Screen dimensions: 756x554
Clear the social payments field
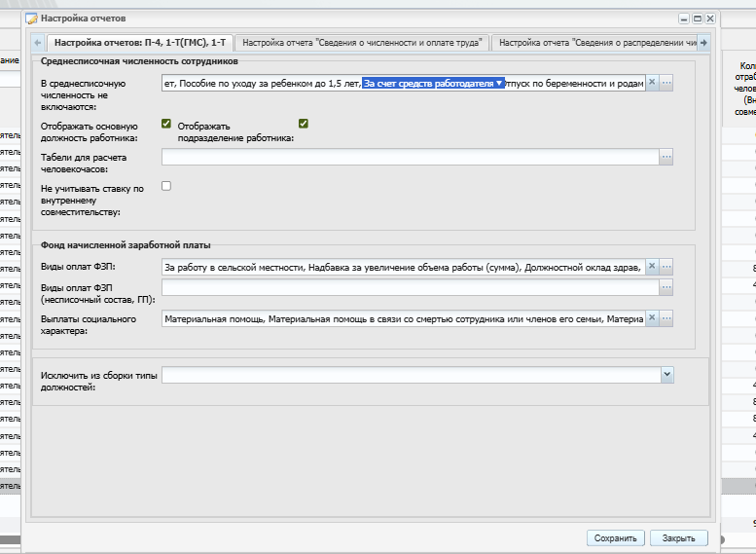652,318
